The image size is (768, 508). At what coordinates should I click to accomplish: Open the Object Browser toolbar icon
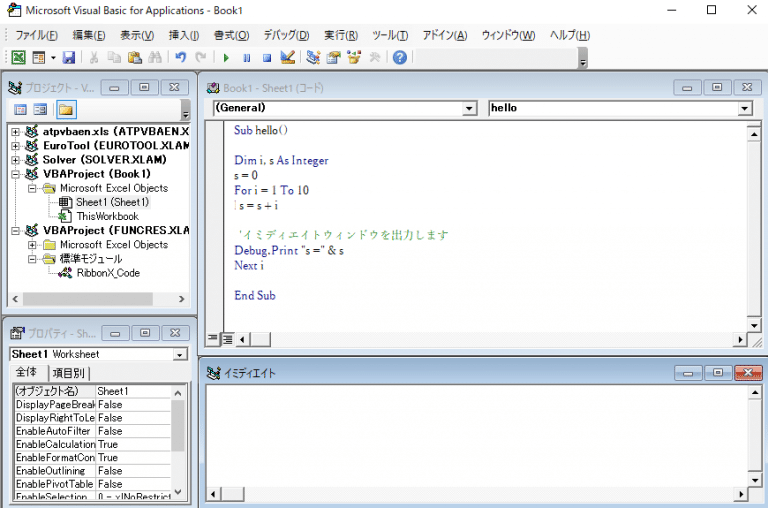(354, 57)
